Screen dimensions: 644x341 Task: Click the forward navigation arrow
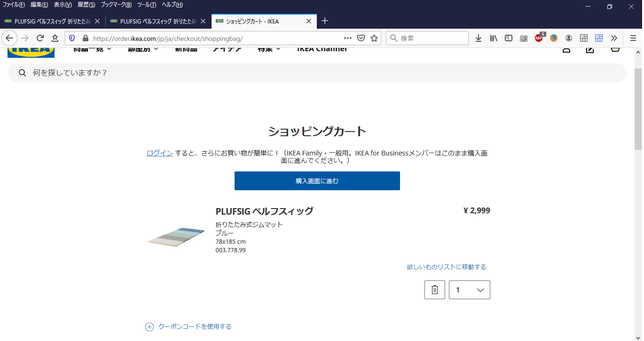tap(25, 38)
